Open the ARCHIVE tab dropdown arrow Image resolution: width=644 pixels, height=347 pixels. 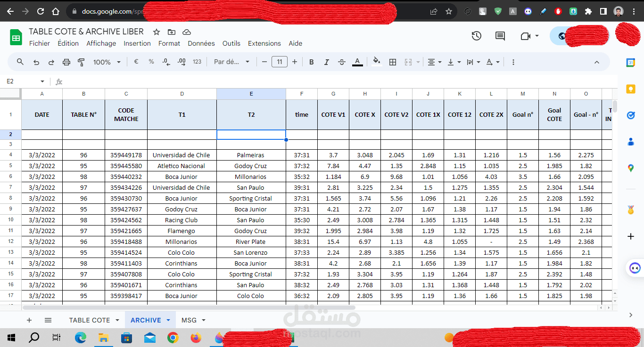tap(168, 320)
